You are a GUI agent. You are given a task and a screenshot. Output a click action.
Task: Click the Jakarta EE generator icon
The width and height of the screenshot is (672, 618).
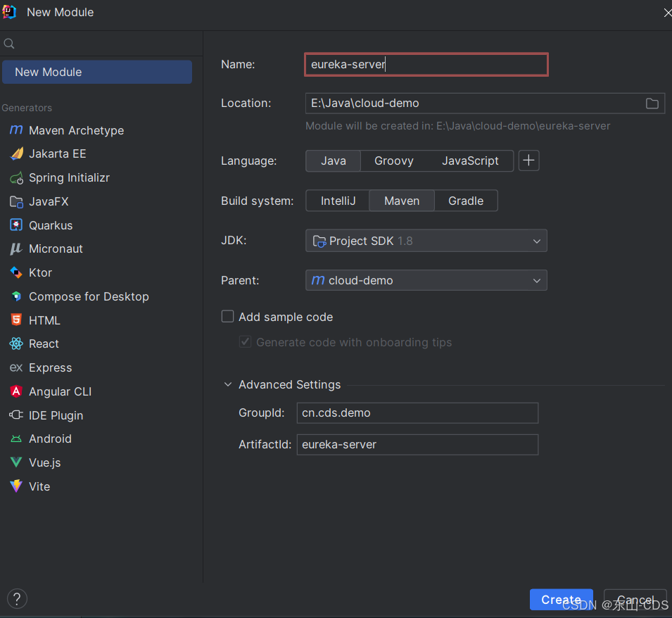(16, 153)
